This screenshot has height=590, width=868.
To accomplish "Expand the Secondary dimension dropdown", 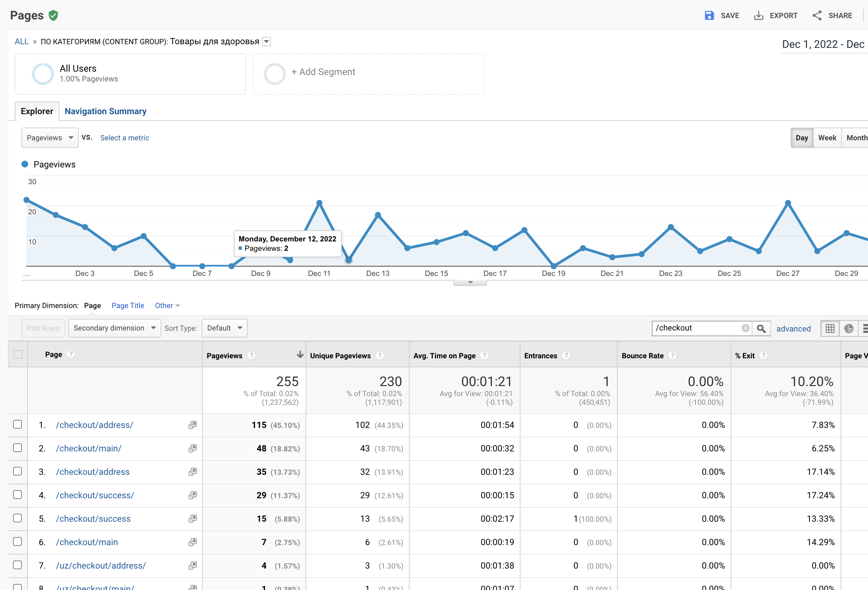I will tap(114, 328).
